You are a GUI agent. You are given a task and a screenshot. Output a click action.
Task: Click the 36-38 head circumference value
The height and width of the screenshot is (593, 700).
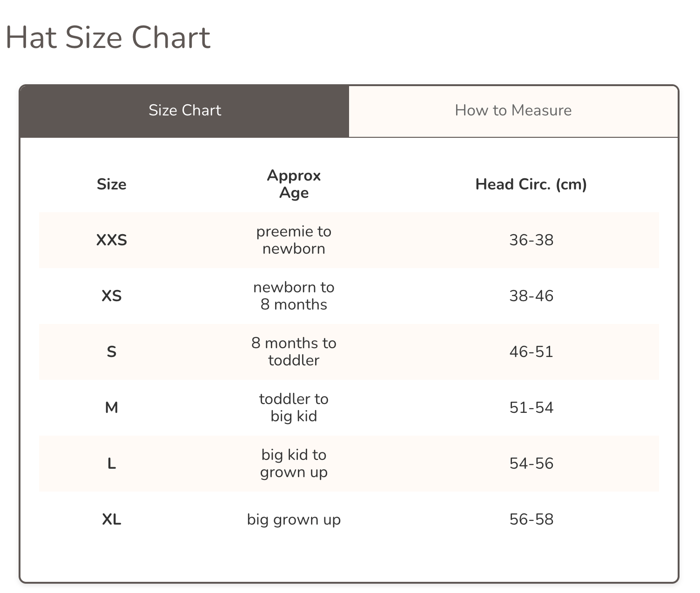531,240
